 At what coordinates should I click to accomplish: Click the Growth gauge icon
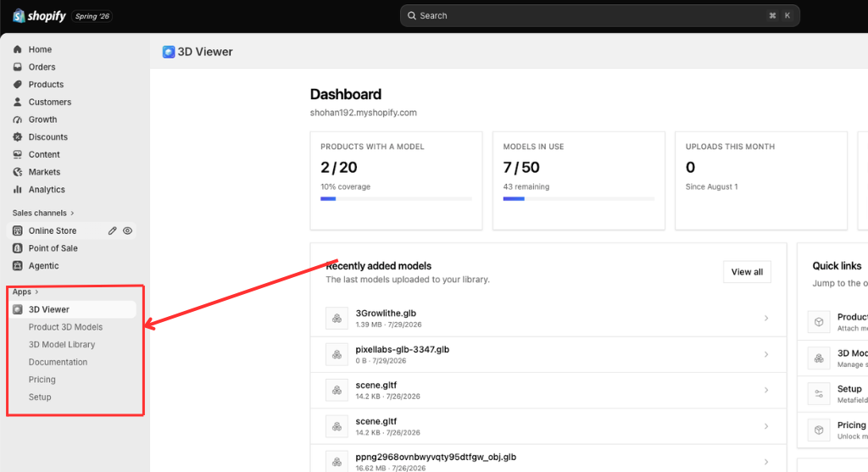(x=18, y=119)
